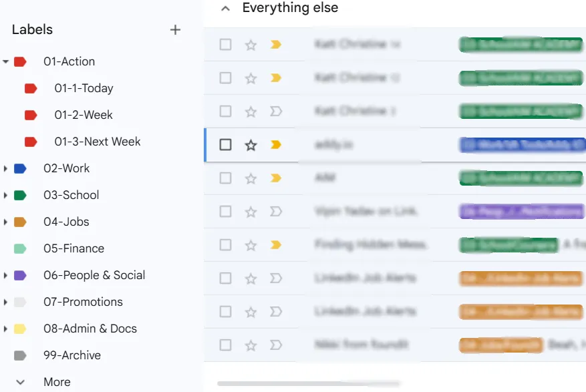This screenshot has width=586, height=392.
Task: Click the plus icon to create new label
Action: (x=175, y=30)
